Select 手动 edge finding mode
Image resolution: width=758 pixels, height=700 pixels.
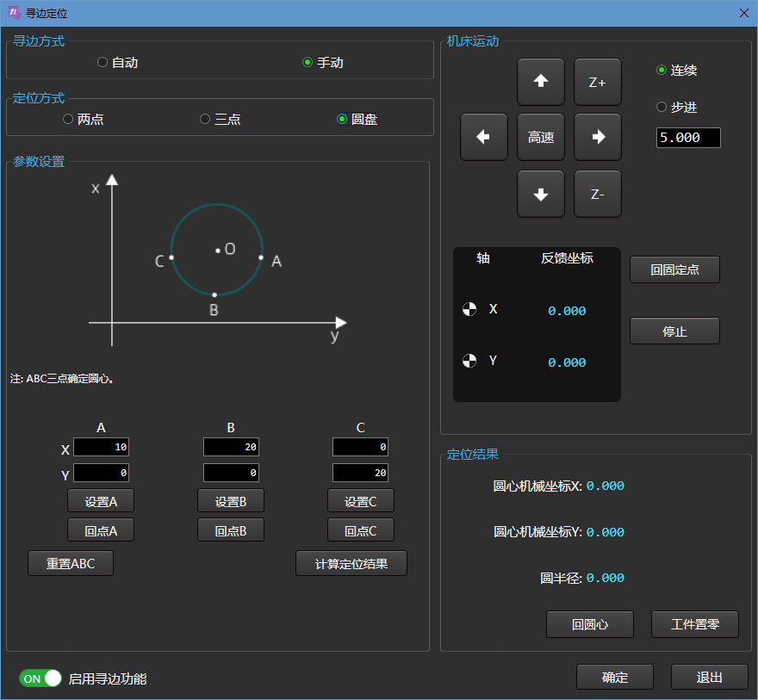pos(323,62)
